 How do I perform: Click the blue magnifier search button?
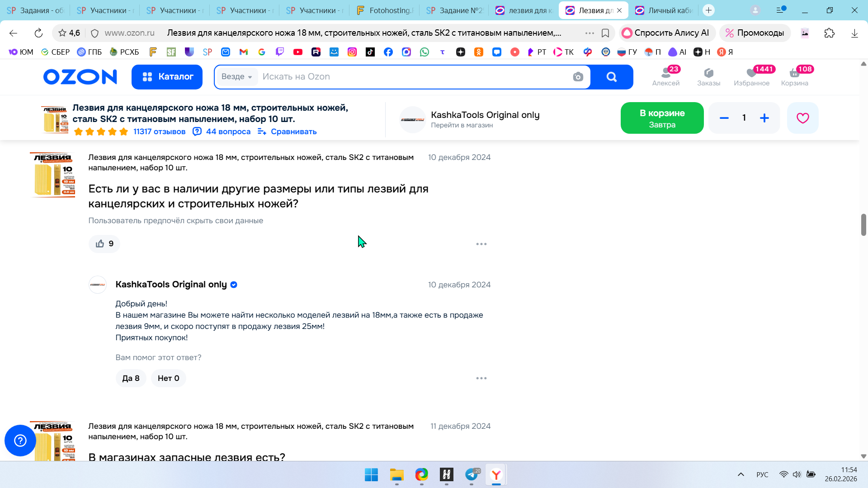pyautogui.click(x=611, y=77)
